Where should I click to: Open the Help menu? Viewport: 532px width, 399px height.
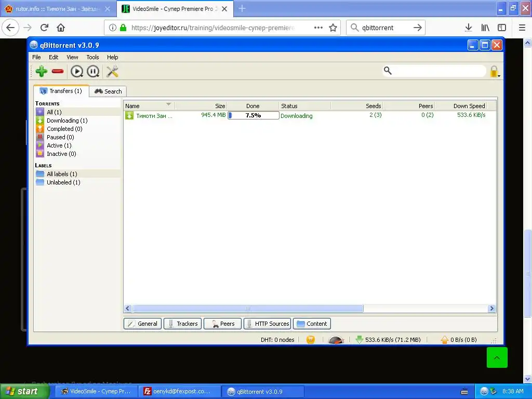(112, 57)
